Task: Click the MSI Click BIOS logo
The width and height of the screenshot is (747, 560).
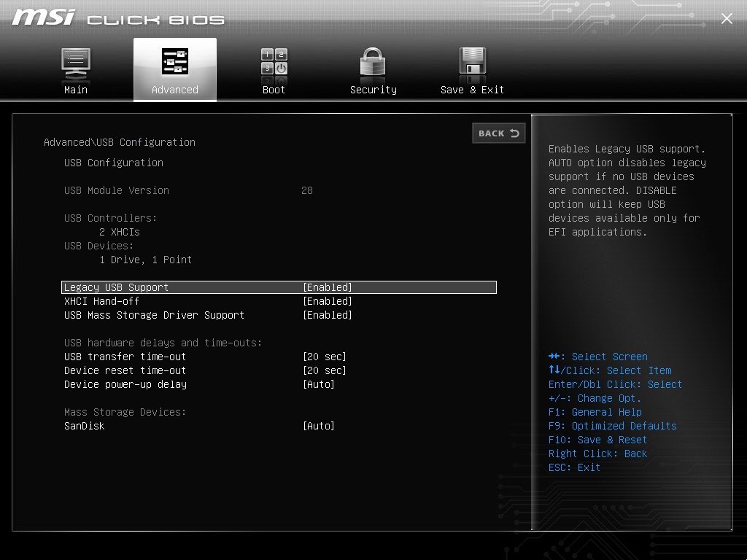Action: click(118, 18)
